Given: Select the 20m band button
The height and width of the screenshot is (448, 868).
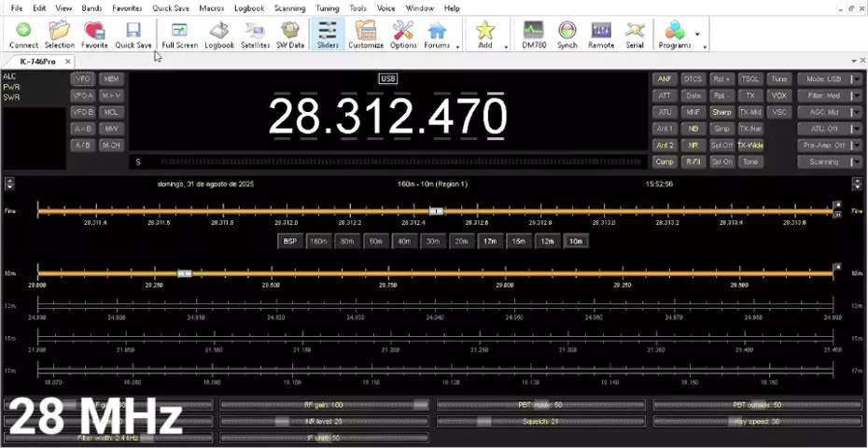Looking at the screenshot, I should pos(461,242).
